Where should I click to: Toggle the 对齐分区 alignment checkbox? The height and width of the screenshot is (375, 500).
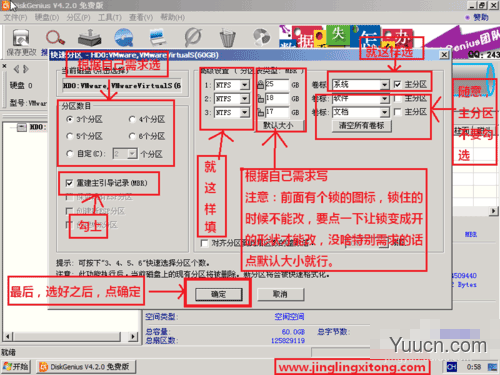(205, 243)
